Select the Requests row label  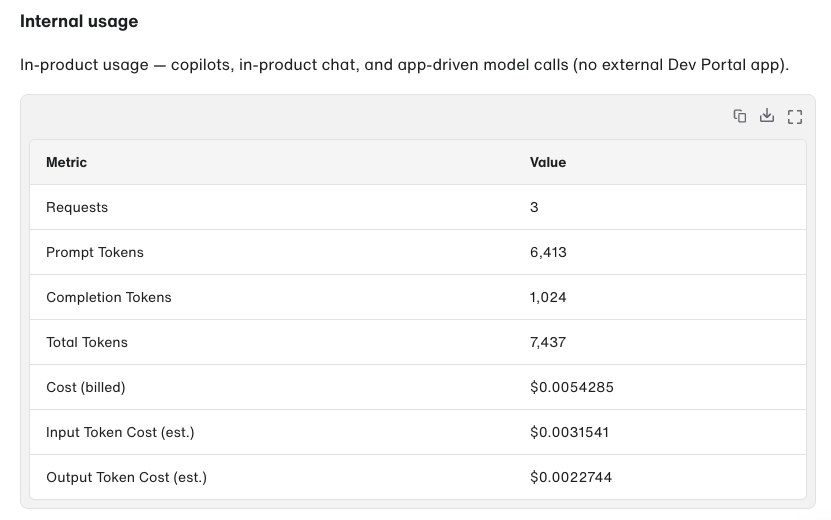coord(77,207)
